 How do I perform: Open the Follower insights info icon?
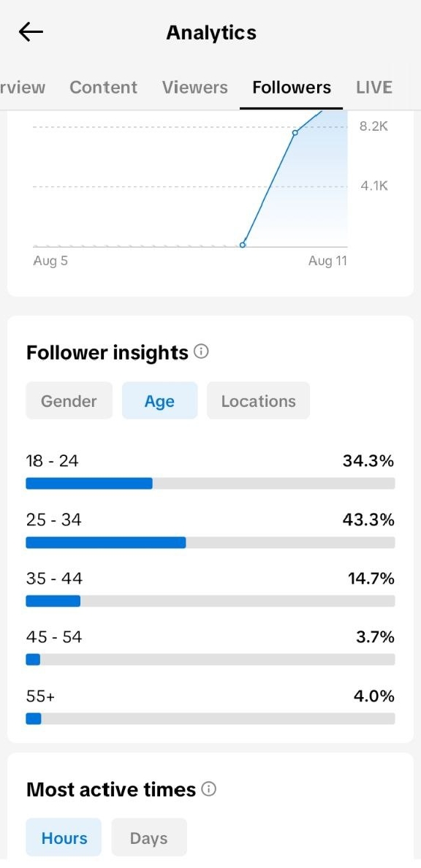coord(202,351)
